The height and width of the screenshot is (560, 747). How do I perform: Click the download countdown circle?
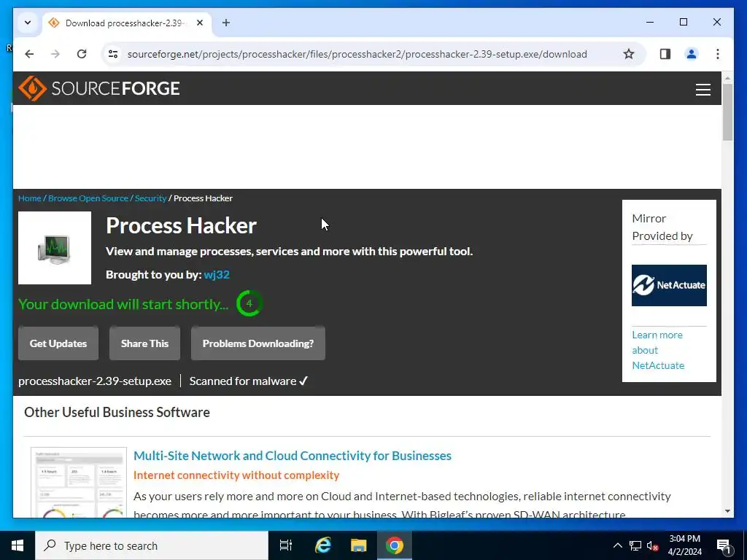tap(249, 303)
